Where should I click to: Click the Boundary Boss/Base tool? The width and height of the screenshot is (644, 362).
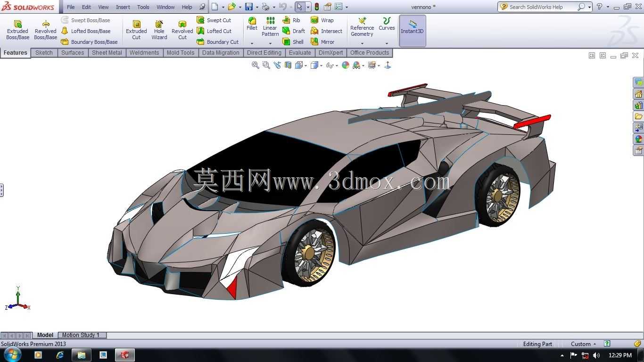(90, 42)
